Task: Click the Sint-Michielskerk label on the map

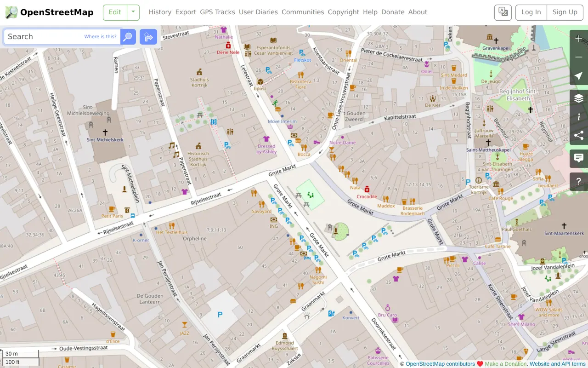Action: (x=105, y=140)
